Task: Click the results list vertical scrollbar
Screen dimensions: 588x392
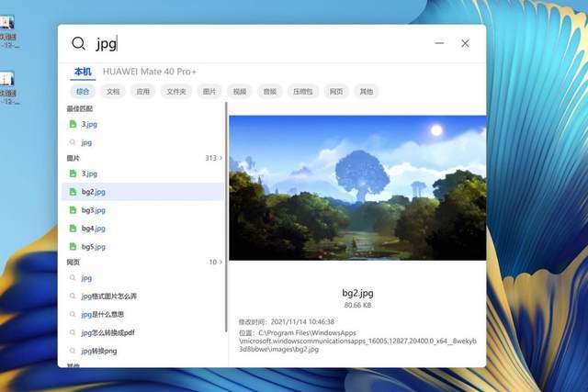Action: pyautogui.click(x=226, y=217)
